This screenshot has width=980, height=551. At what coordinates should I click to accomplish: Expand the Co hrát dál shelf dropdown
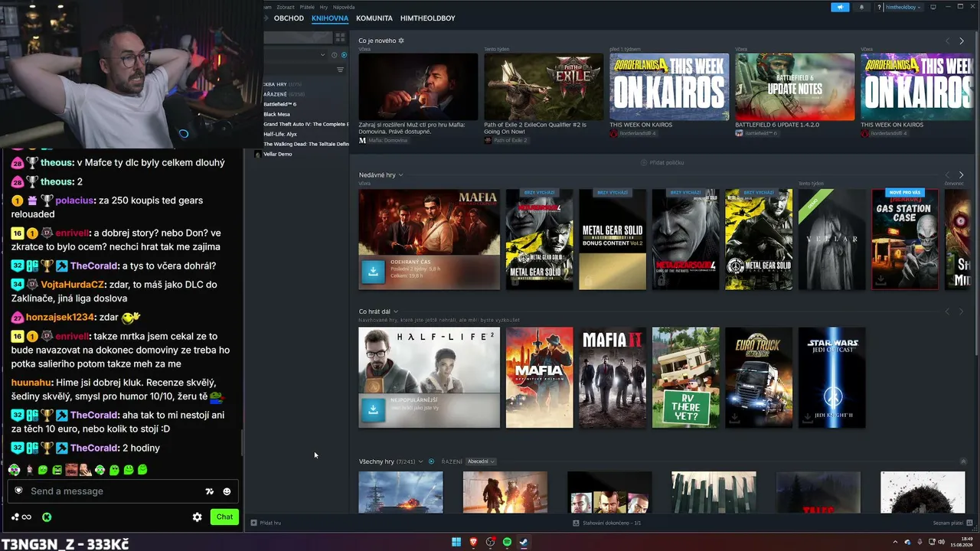click(396, 311)
